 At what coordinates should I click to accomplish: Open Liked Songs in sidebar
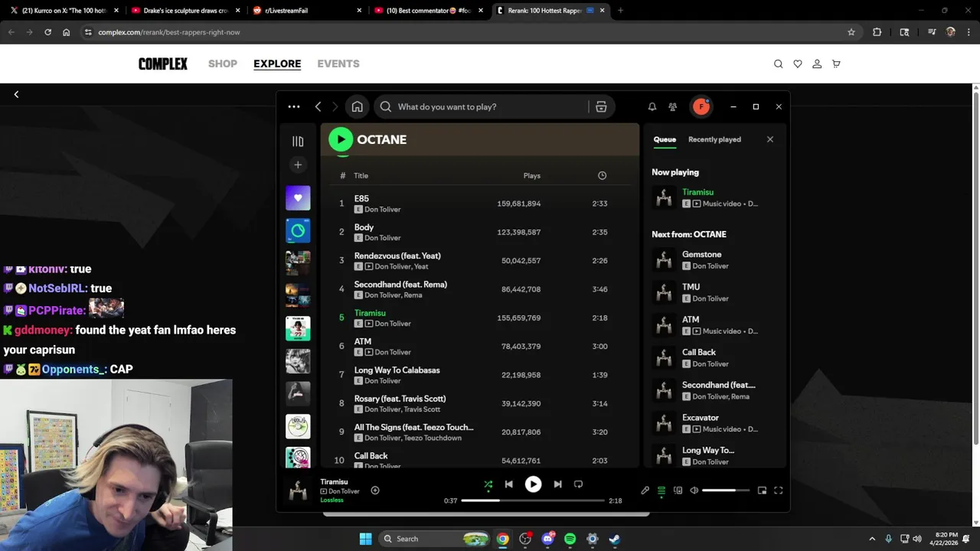click(298, 197)
